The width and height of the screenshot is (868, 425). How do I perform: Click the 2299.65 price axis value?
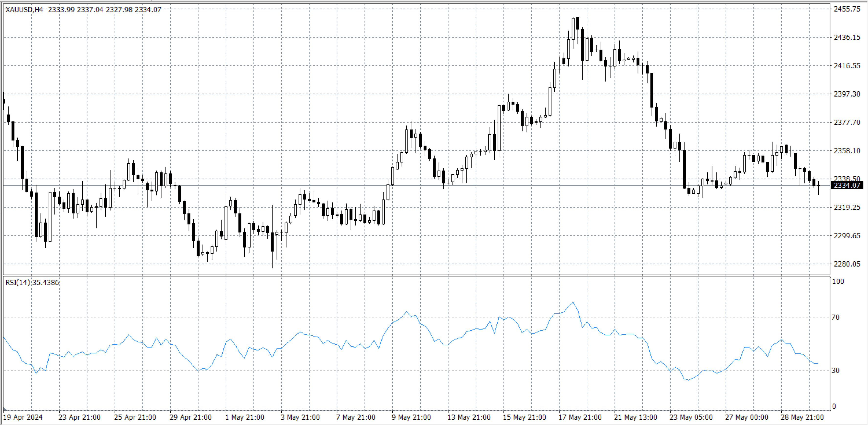click(x=846, y=236)
